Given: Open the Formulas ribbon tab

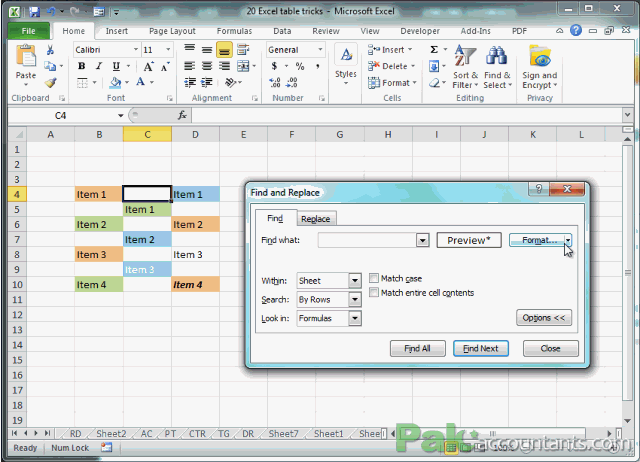Looking at the screenshot, I should (x=234, y=31).
